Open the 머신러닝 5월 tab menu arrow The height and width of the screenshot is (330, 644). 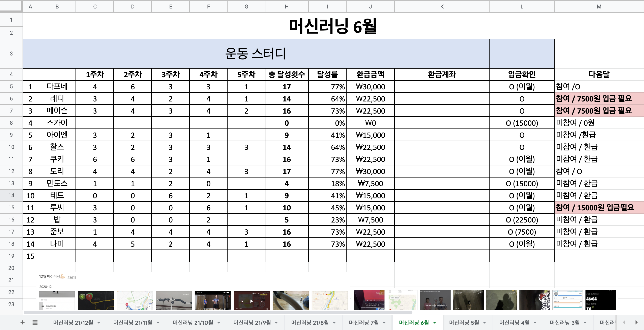click(485, 323)
